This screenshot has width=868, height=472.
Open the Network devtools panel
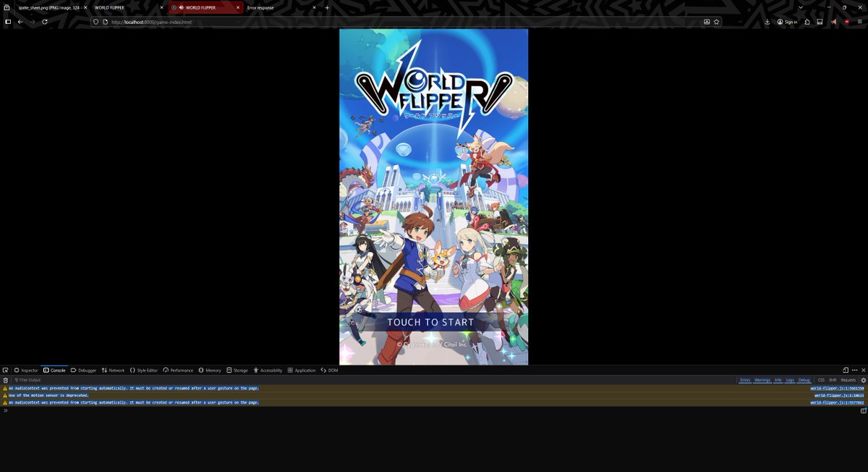tap(113, 370)
